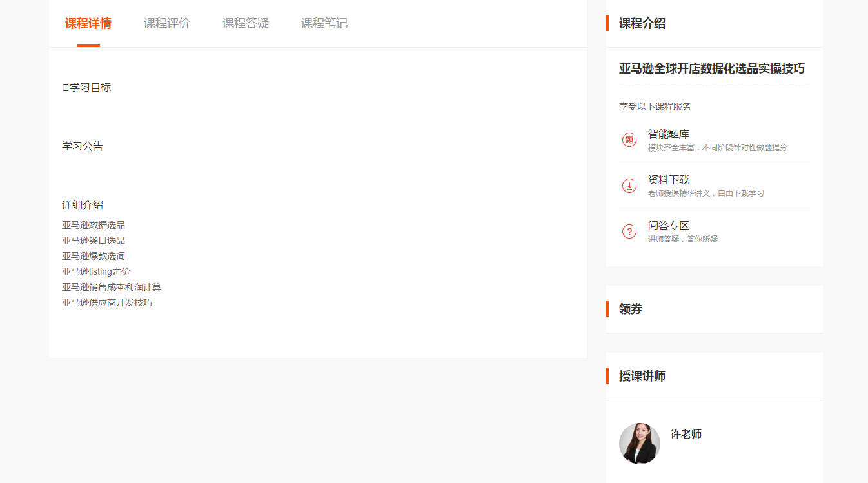Click the instructor name 许老师
The width and height of the screenshot is (868, 483).
pos(686,435)
